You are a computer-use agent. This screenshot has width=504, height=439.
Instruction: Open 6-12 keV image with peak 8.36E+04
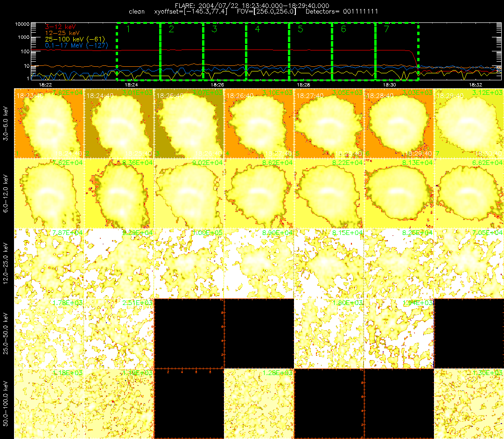(119, 194)
